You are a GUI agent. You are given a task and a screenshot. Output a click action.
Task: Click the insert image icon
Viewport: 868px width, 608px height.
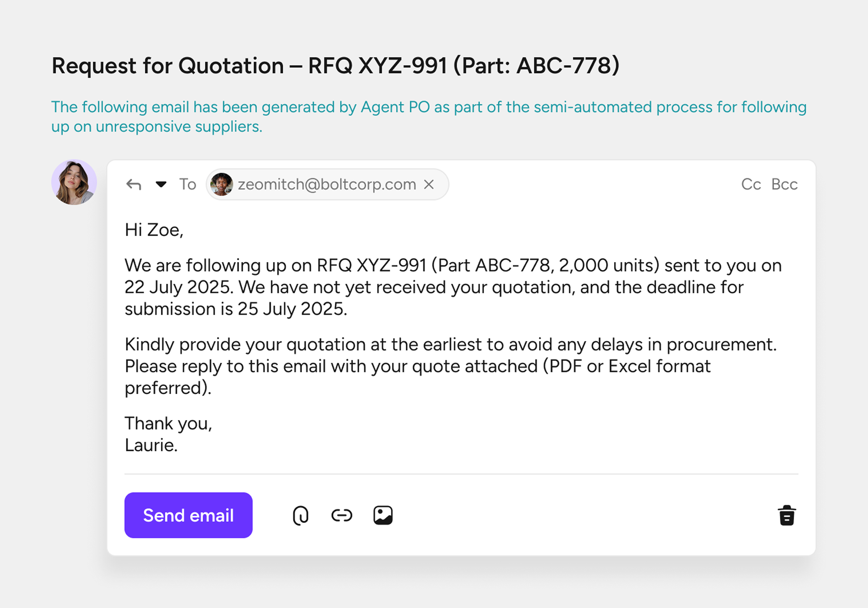383,515
